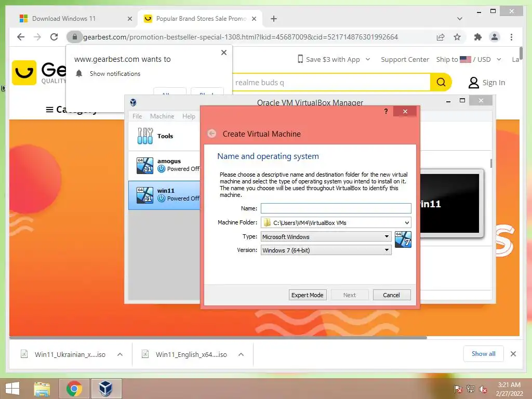
Task: Close the Download Windows 11 tab
Action: click(129, 19)
